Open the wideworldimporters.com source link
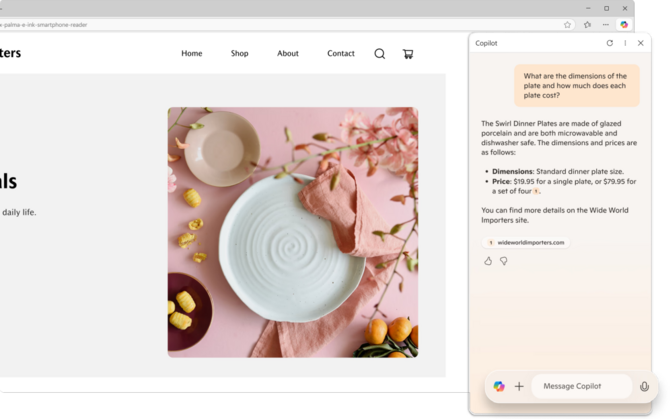670x419 pixels. (526, 242)
